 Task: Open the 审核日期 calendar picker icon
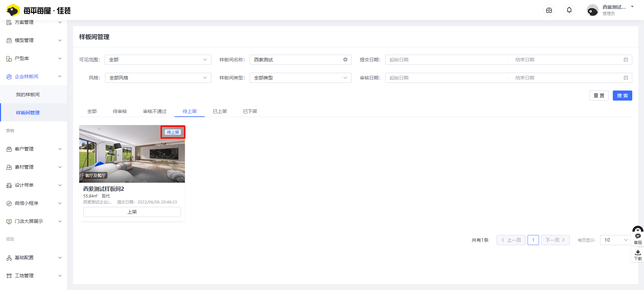626,78
